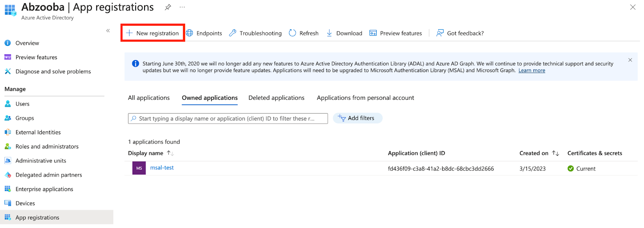Image resolution: width=644 pixels, height=228 pixels.
Task: Sort by Created on column
Action: pos(539,153)
